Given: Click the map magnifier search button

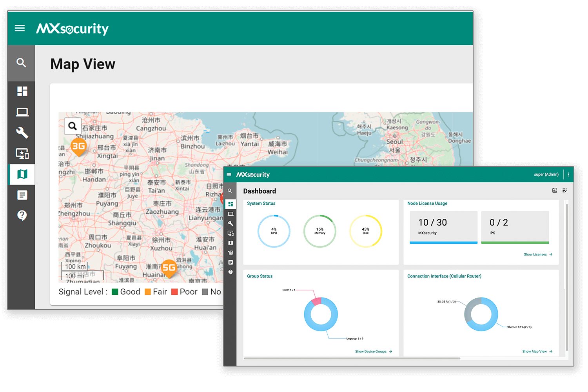Looking at the screenshot, I should tap(73, 126).
